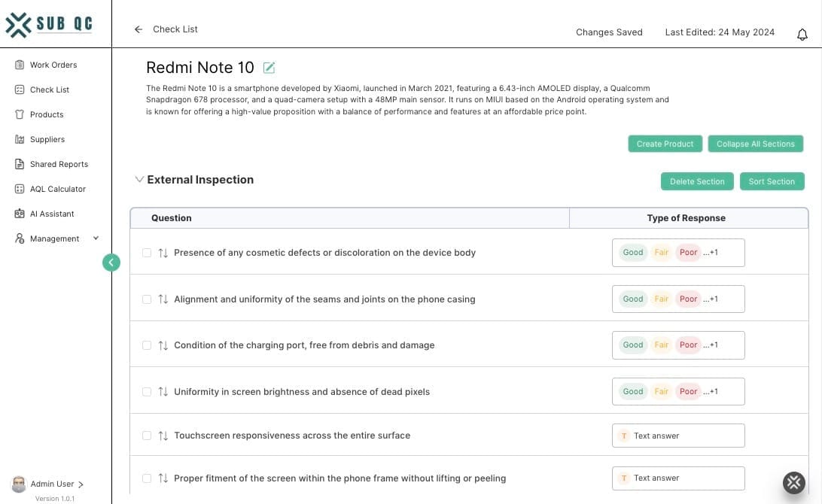
Task: Click the Poor tag for seams alignment
Action: 688,299
